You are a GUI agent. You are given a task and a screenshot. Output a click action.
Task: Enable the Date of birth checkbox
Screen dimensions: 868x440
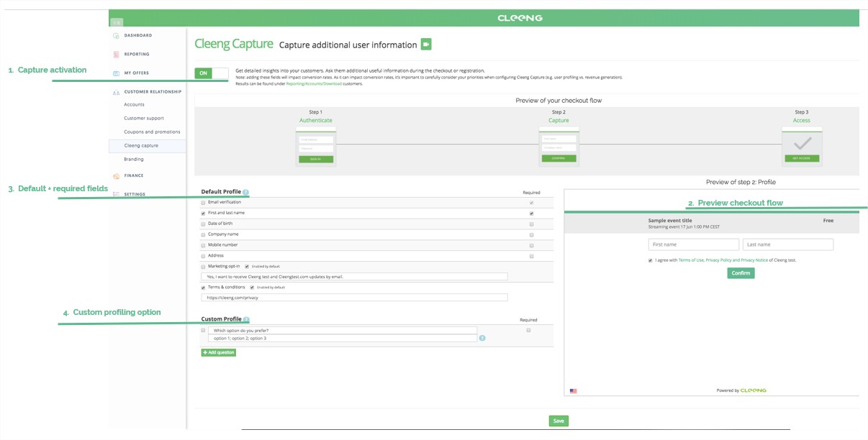pos(203,224)
